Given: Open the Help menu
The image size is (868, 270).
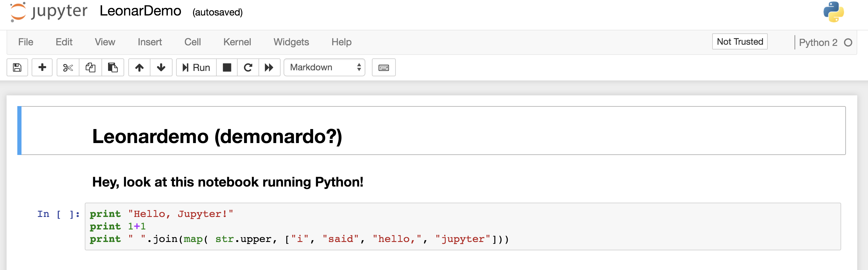Looking at the screenshot, I should tap(341, 42).
